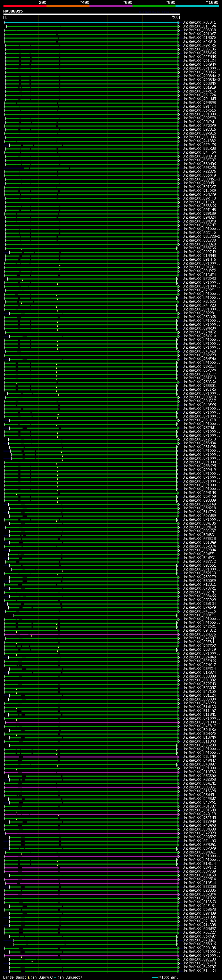Select hit label UniRef100_A6MCY9
Viewport: 222px width, 980px height.
click(199, 194)
